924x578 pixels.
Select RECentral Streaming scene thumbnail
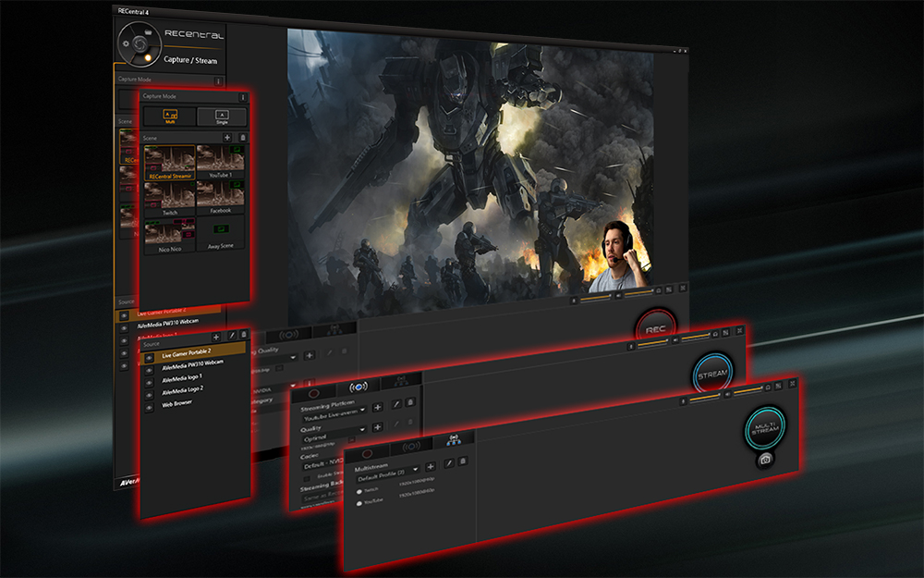(x=170, y=162)
